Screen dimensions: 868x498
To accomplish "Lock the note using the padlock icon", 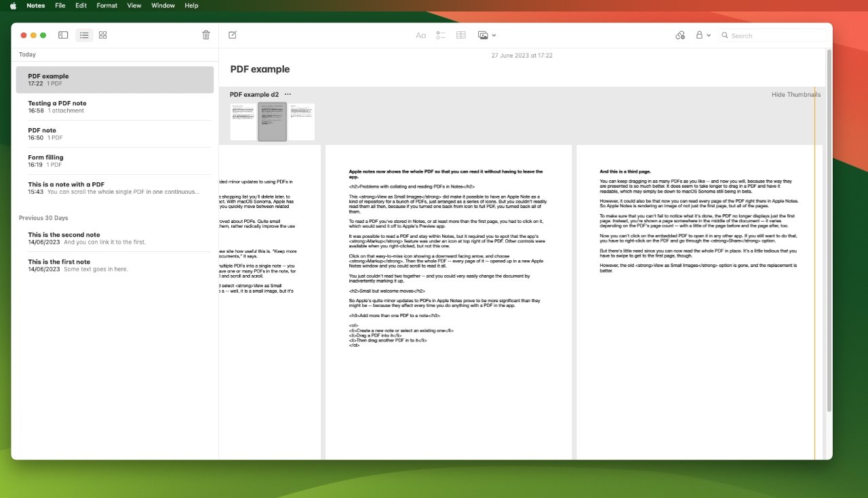I will (700, 35).
